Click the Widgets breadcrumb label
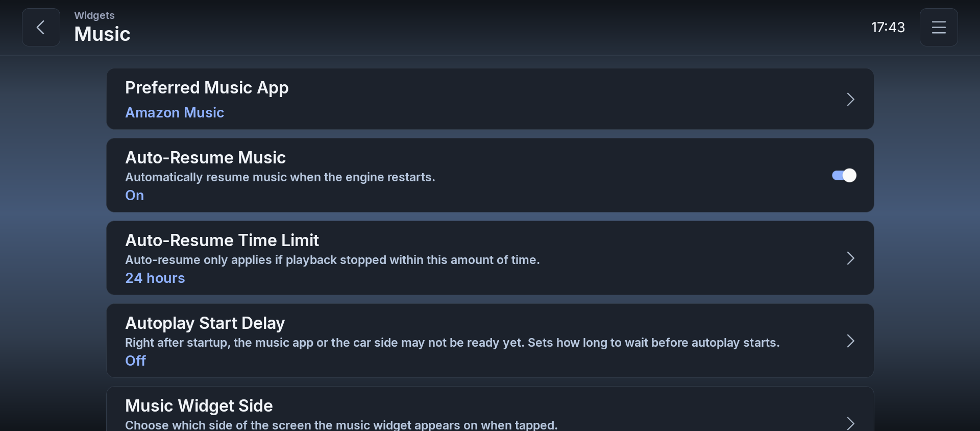 pos(94,15)
